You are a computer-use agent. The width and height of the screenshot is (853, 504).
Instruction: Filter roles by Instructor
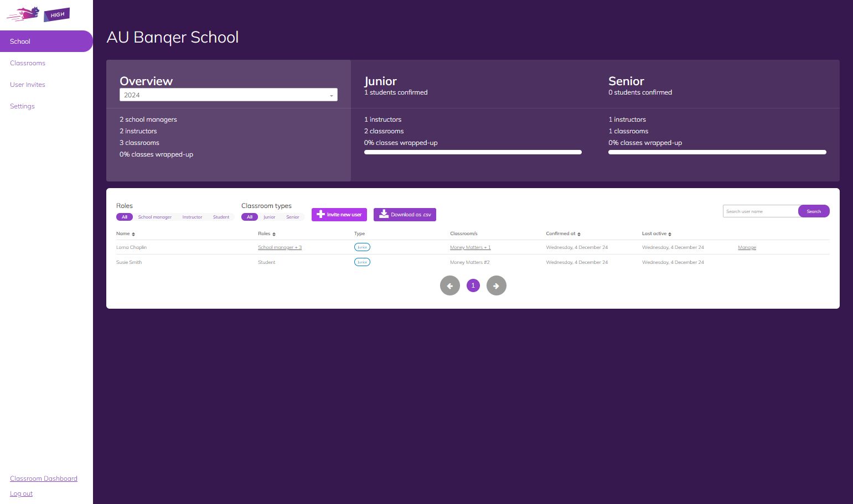(192, 217)
